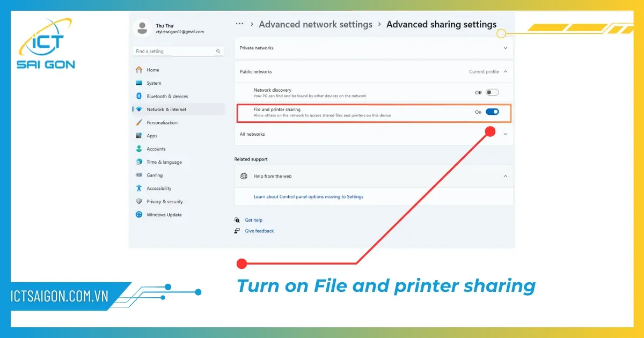Click the Network & internet sidebar icon
644x338 pixels.
141,109
